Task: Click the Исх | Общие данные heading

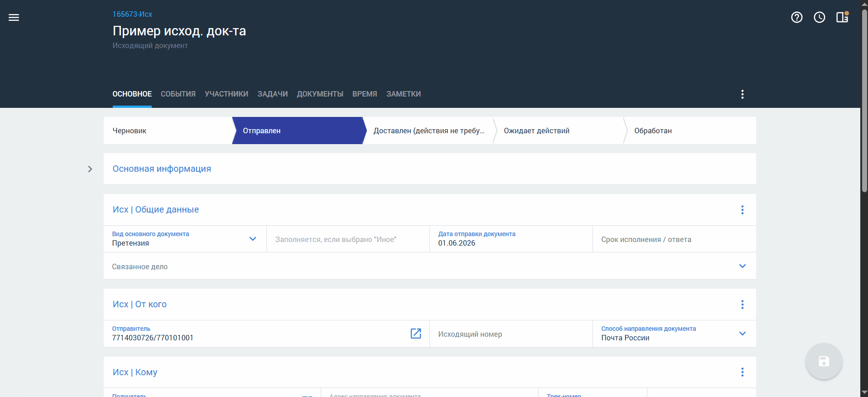Action: pos(156,210)
